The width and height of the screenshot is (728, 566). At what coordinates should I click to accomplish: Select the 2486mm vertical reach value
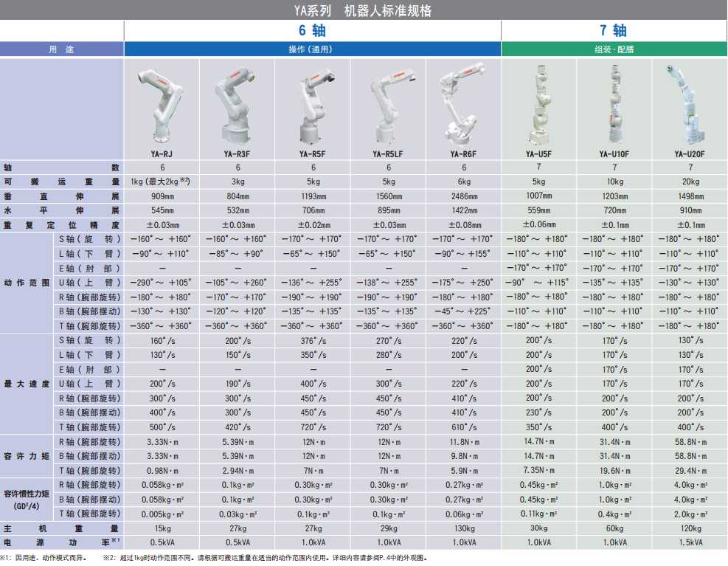(463, 196)
